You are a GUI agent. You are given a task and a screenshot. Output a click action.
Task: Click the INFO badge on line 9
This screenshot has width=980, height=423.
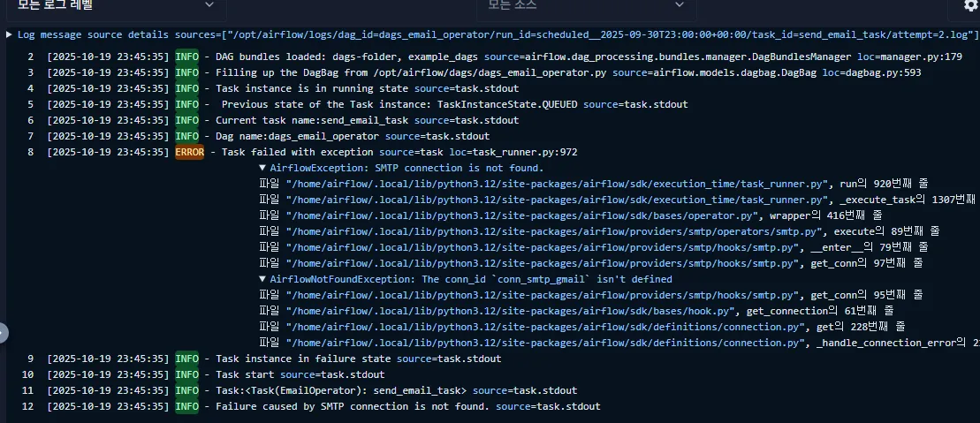pyautogui.click(x=186, y=359)
